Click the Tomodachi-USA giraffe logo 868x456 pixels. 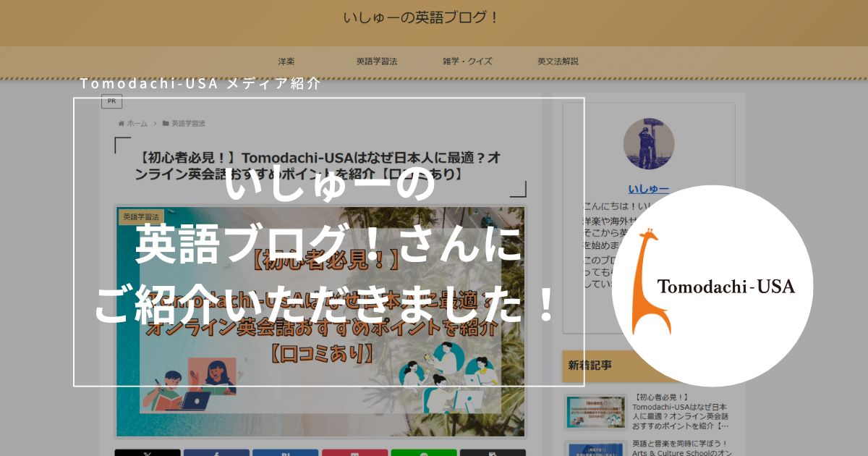tap(712, 286)
